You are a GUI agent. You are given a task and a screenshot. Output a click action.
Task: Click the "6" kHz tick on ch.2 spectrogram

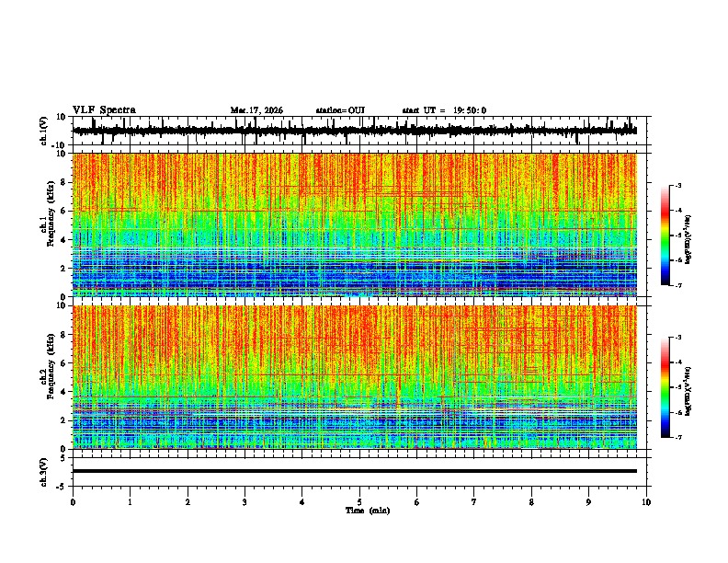[65, 363]
